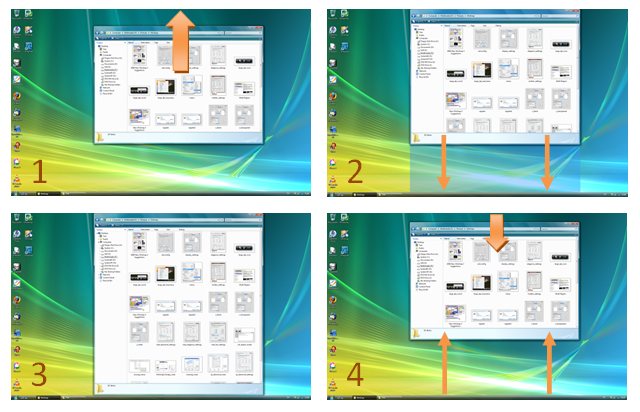The height and width of the screenshot is (412, 640).
Task: Select dark window thumbnail in screenshot 2
Action: [x=482, y=70]
